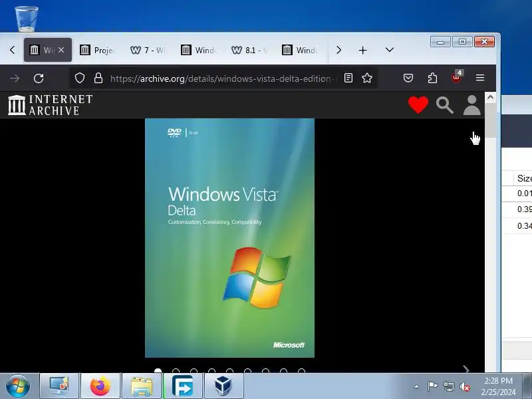Open the clock showing 2:28 PM
Screen dimensions: 532x399
coord(498,386)
